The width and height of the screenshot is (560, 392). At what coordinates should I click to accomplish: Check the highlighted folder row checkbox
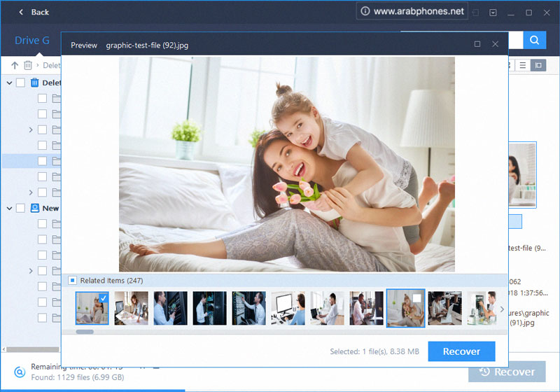[x=42, y=161]
